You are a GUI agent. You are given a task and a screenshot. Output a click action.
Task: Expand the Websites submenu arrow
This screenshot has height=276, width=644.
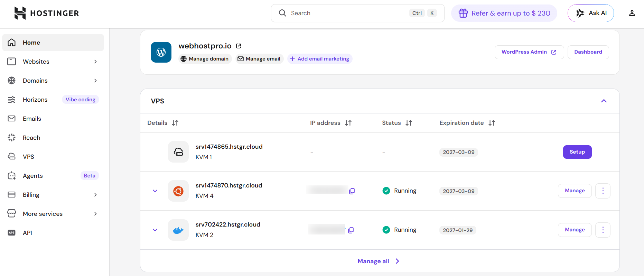point(95,62)
